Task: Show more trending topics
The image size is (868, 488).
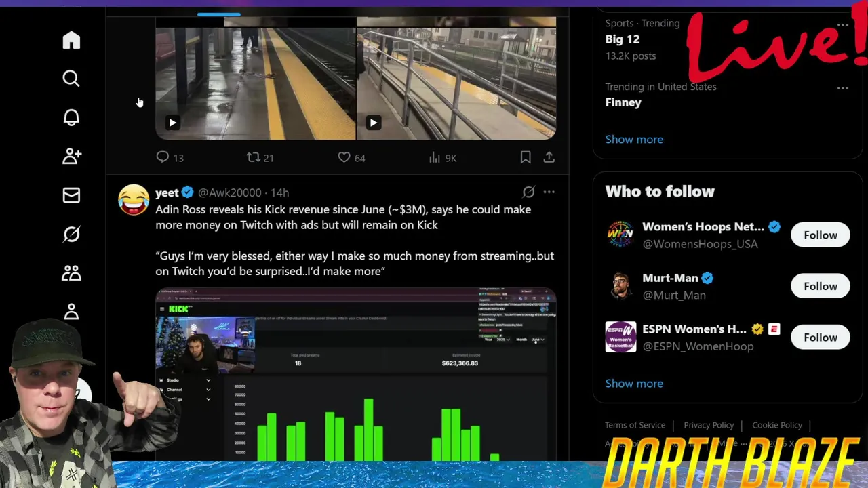Action: [634, 139]
